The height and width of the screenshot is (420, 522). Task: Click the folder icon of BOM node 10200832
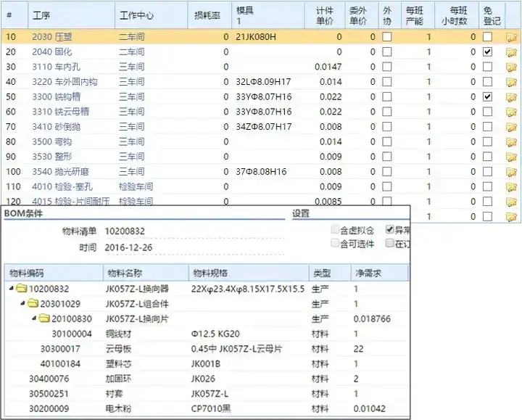pos(22,288)
